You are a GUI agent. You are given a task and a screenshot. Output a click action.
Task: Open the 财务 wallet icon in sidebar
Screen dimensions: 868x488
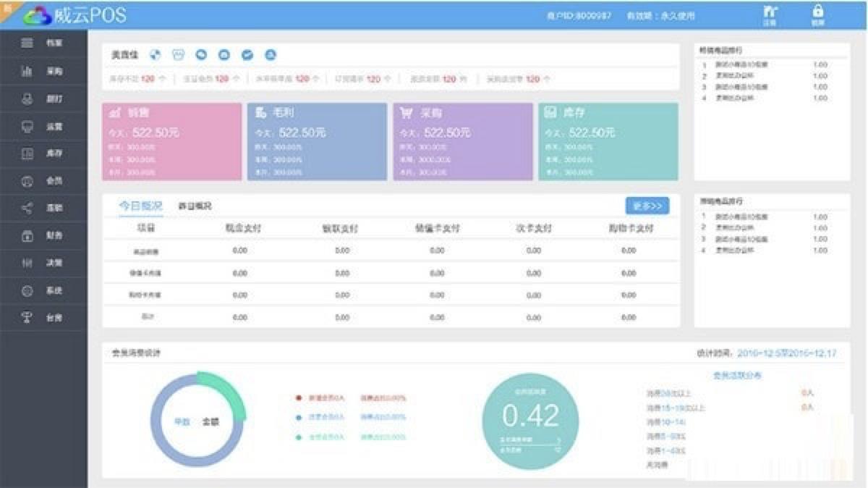tap(27, 236)
